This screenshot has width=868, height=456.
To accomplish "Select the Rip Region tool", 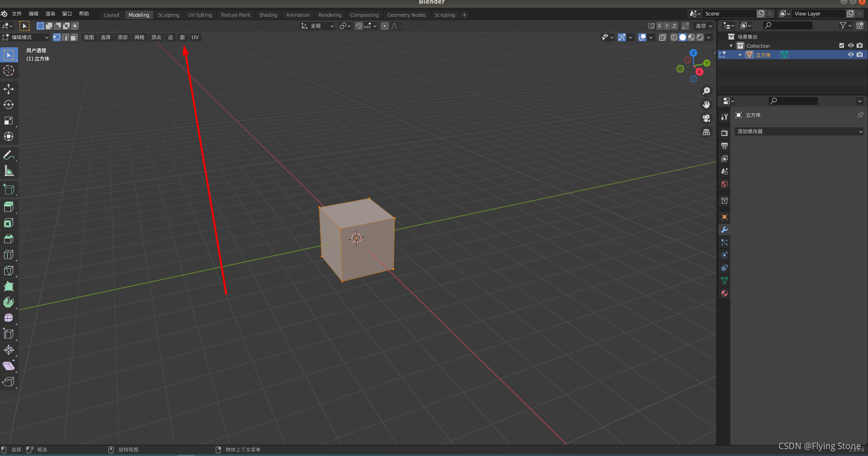I will pos(9,381).
